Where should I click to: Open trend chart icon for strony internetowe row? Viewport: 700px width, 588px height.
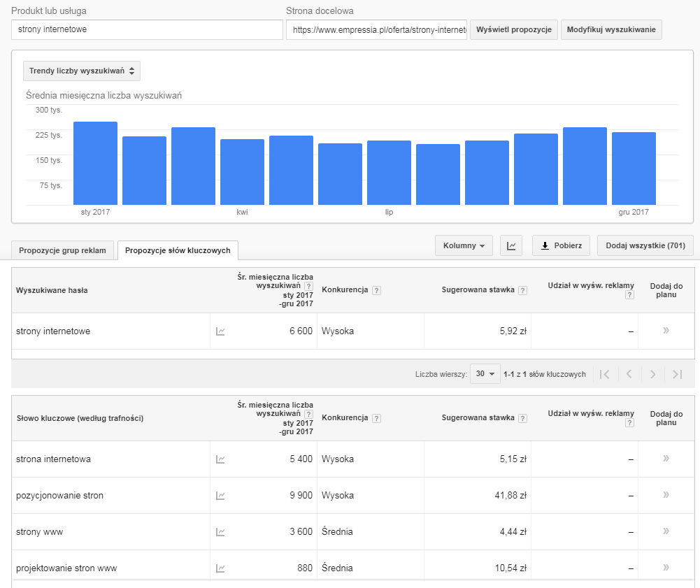click(220, 331)
